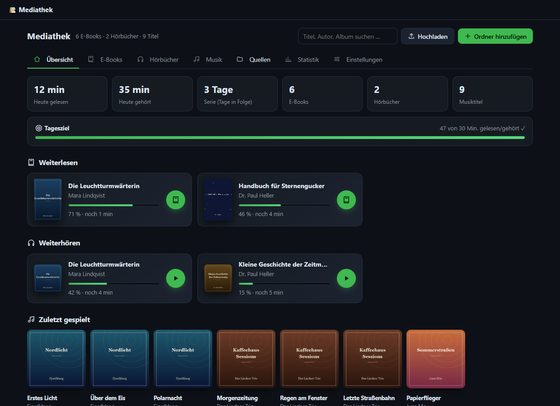The width and height of the screenshot is (560, 406).
Task: Continue reading Handbuch für Sternengucker
Action: pyautogui.click(x=346, y=200)
